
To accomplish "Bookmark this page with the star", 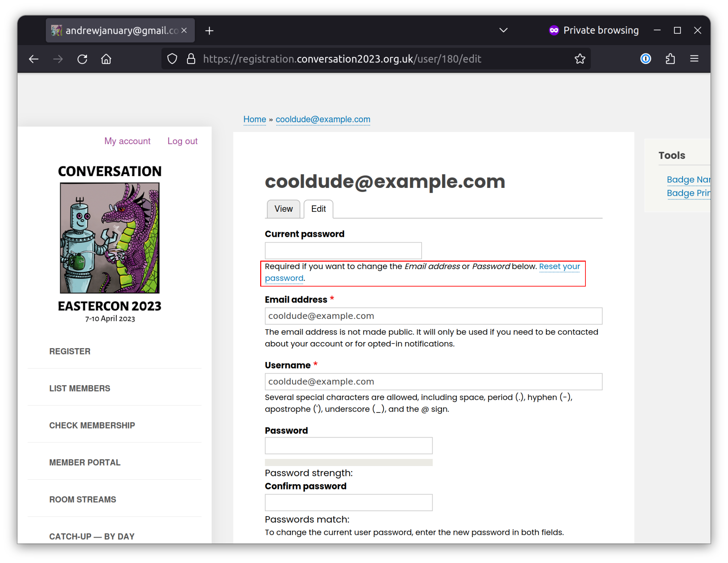I will pos(579,59).
